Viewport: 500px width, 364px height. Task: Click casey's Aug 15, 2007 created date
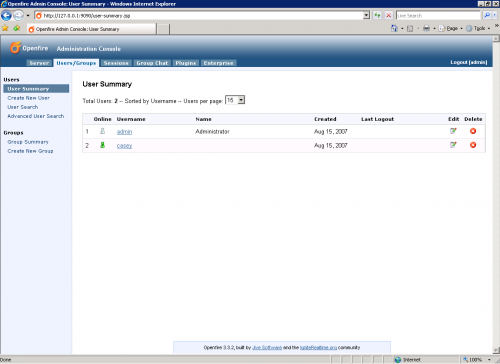pyautogui.click(x=331, y=146)
